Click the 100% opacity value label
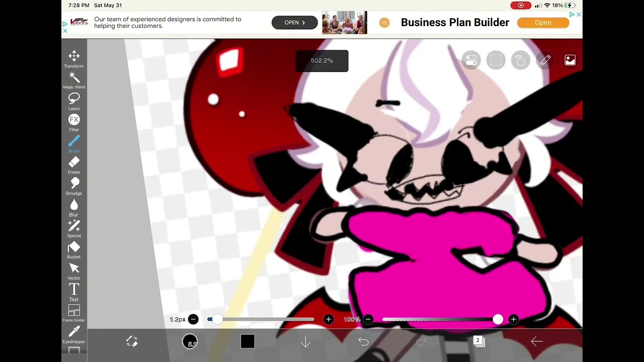The image size is (644, 362). (352, 319)
